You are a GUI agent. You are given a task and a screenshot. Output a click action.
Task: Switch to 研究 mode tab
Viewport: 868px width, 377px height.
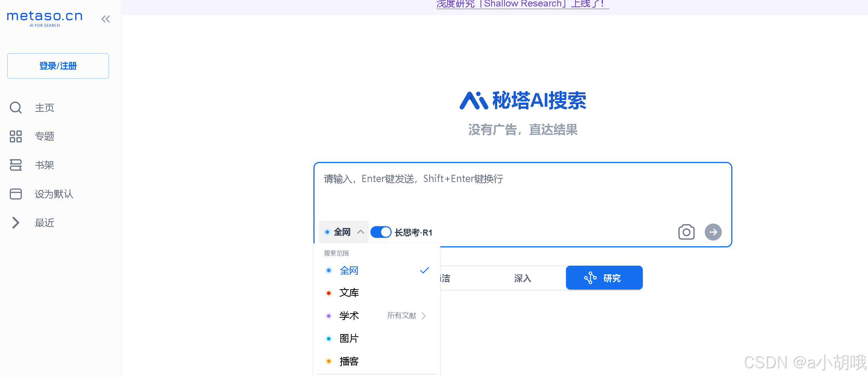[604, 278]
